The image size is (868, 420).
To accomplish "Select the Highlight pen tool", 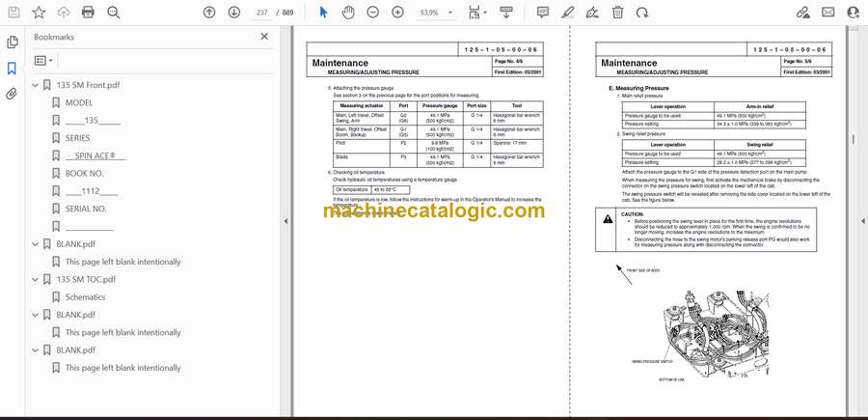I will pos(567,13).
